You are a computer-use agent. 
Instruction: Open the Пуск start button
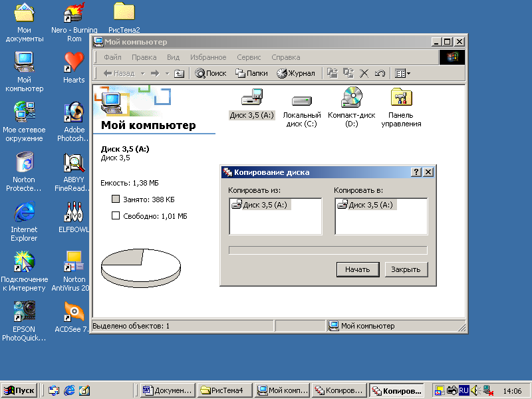coord(19,390)
